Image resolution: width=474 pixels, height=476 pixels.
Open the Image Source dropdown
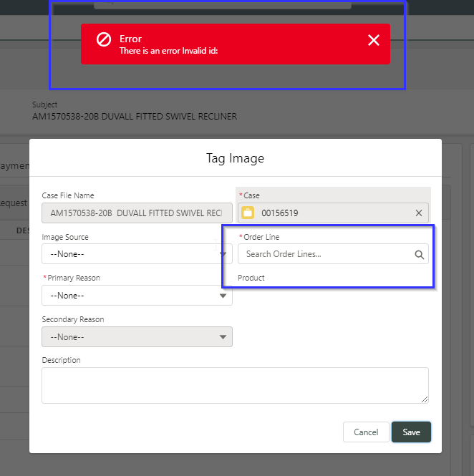pyautogui.click(x=136, y=254)
